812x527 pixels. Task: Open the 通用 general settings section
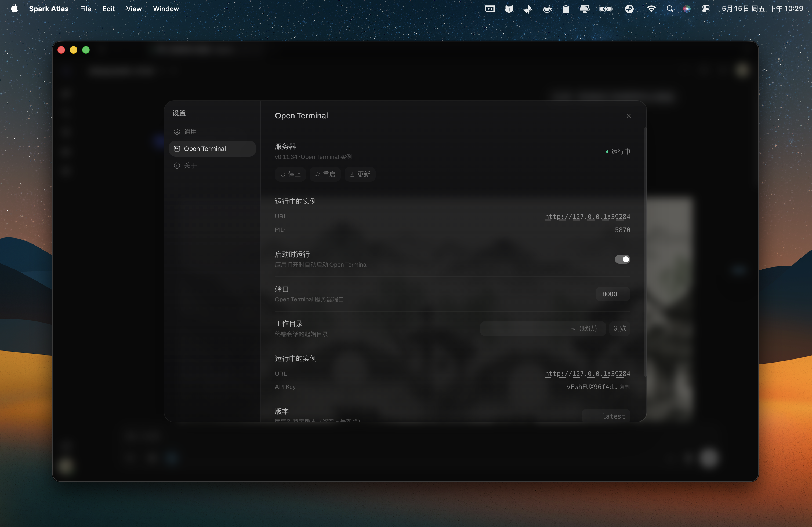pos(212,131)
